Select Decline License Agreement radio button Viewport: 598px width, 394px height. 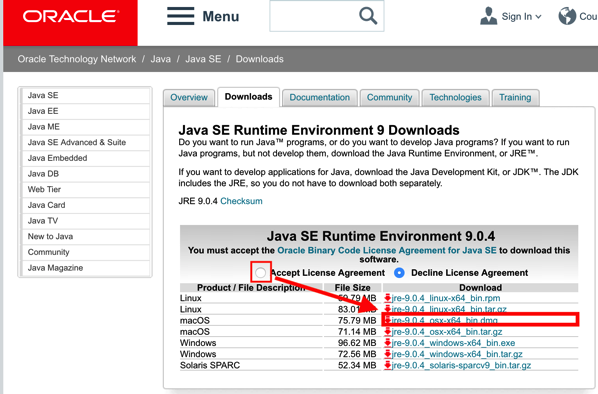399,273
